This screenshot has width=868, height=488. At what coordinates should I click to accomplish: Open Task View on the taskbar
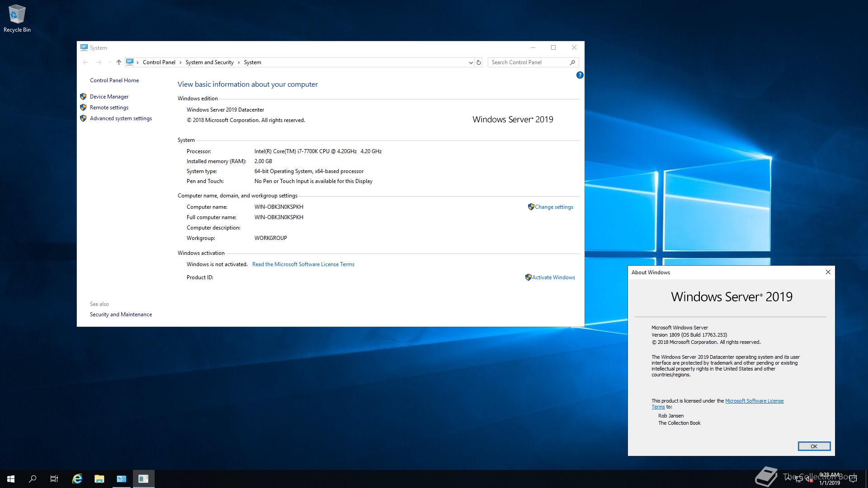click(54, 479)
